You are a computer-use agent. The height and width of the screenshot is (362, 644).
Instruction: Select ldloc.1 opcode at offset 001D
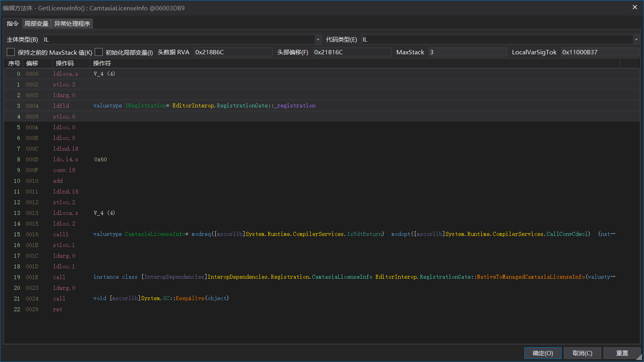click(x=64, y=266)
